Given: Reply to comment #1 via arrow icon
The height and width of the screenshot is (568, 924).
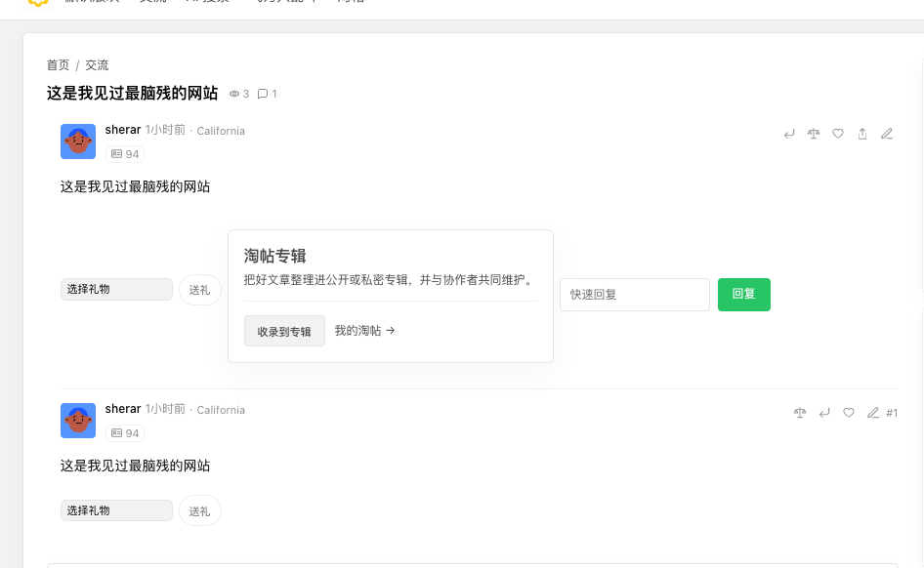Looking at the screenshot, I should tap(824, 413).
